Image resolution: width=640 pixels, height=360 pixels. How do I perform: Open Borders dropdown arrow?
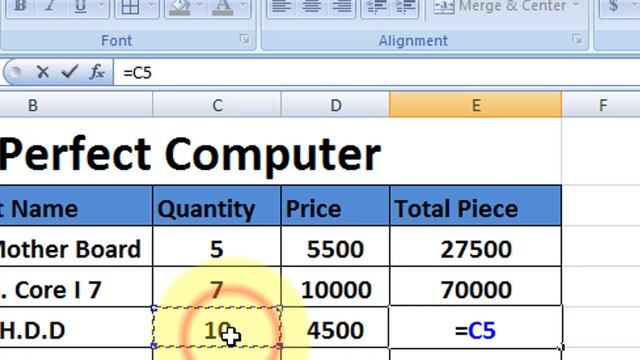(151, 6)
